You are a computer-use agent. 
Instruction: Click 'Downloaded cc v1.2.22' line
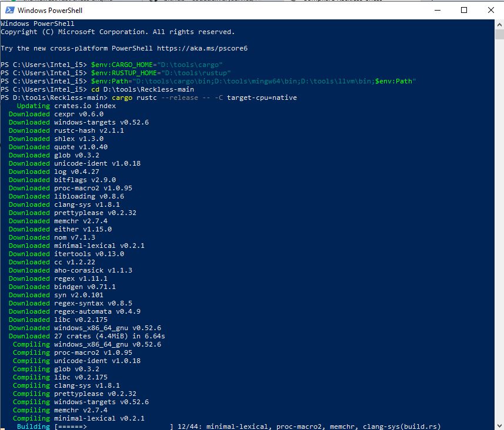click(x=52, y=262)
